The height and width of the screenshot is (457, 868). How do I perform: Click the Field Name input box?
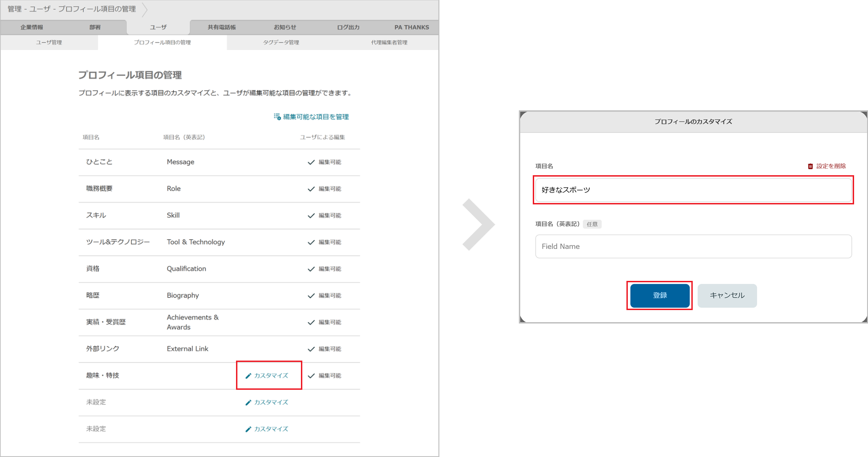(x=693, y=247)
